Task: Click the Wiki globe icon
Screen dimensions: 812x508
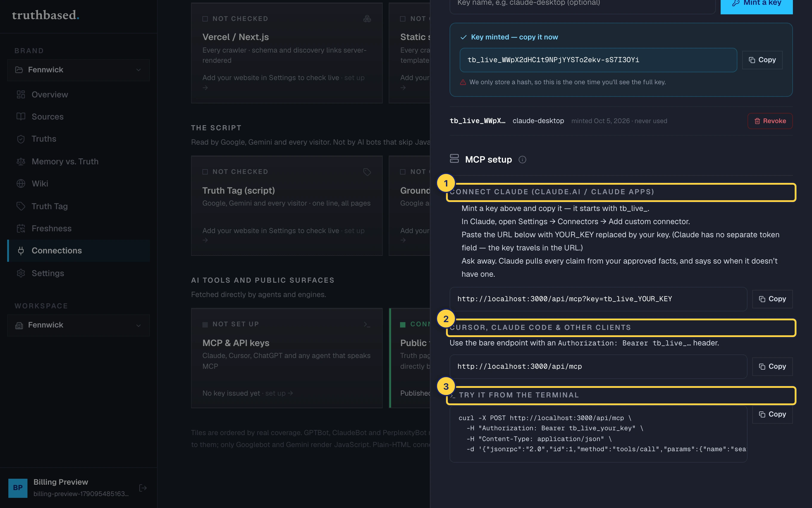Action: 21,183
